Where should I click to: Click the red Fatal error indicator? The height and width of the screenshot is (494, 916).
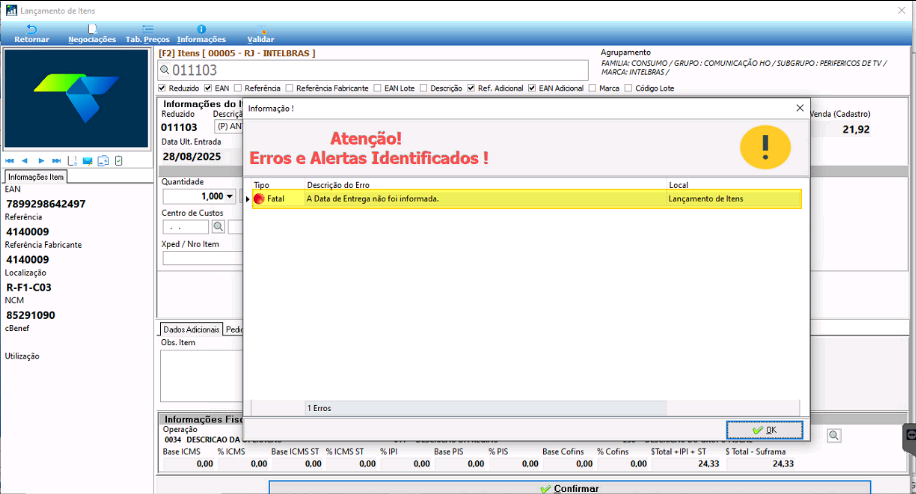pos(259,199)
